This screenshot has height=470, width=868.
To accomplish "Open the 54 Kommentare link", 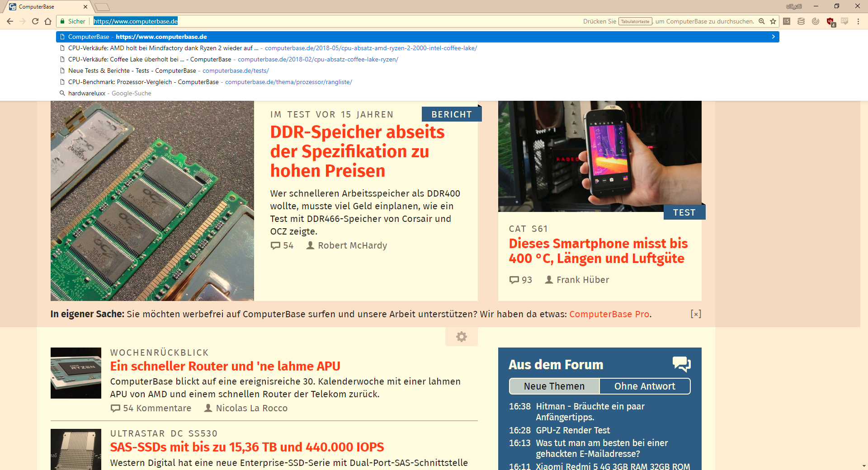I will [x=157, y=408].
